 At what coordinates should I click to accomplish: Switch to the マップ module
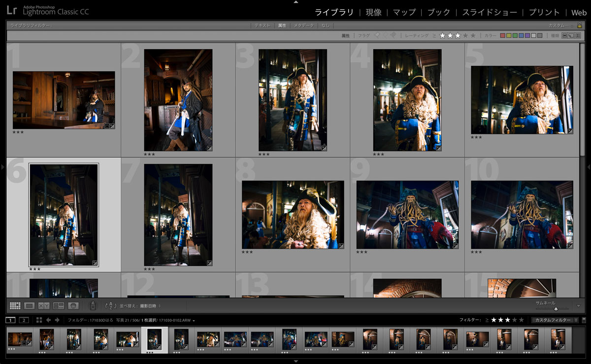click(404, 12)
